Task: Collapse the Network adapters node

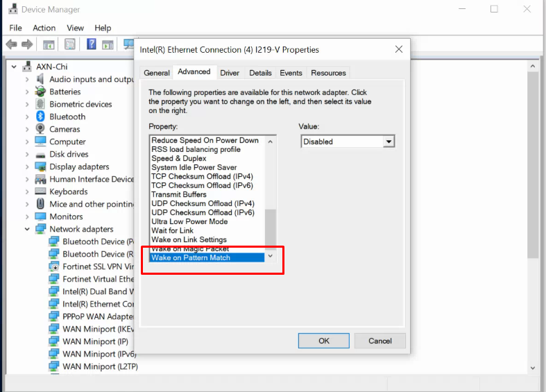Action: coord(27,229)
